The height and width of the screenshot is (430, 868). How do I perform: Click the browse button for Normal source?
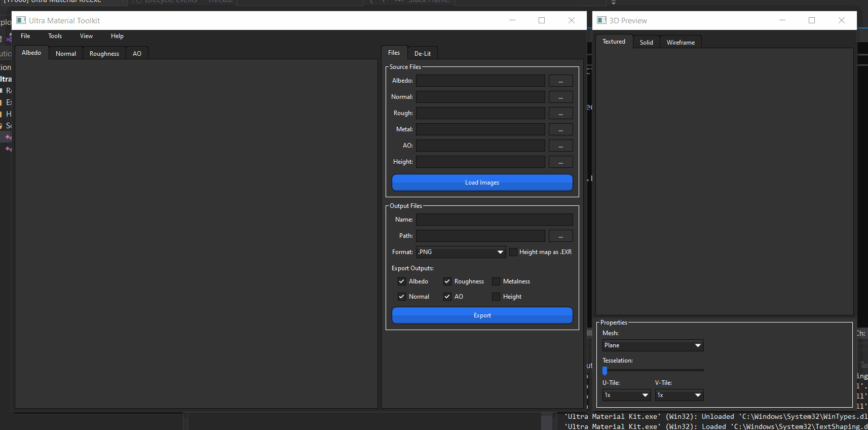click(560, 97)
